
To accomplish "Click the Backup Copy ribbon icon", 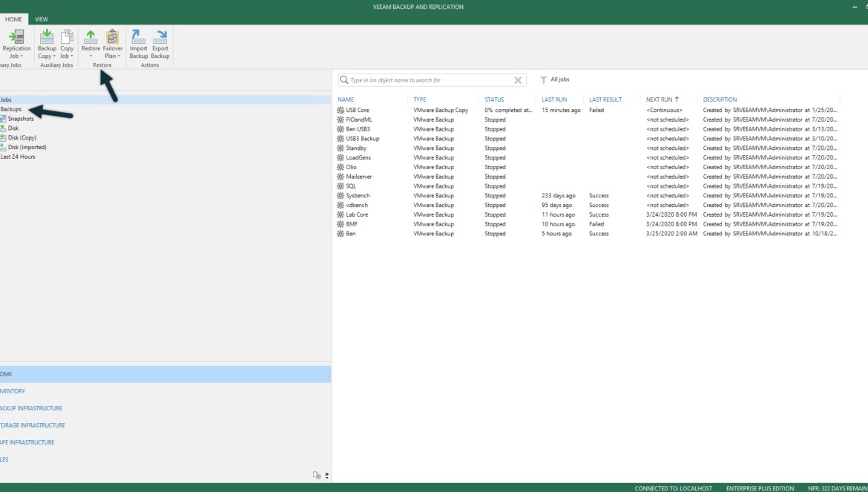I will point(47,36).
